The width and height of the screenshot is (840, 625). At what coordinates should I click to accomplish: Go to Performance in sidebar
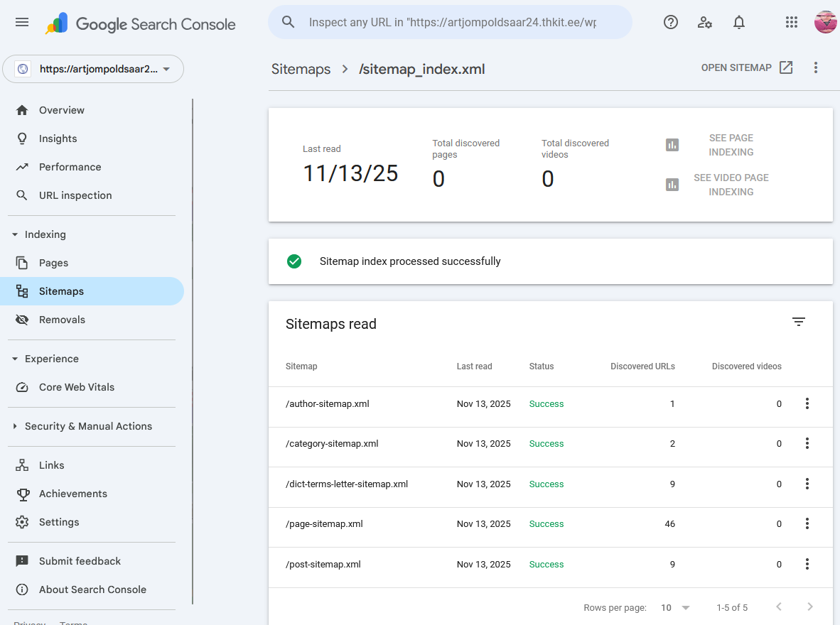point(70,167)
